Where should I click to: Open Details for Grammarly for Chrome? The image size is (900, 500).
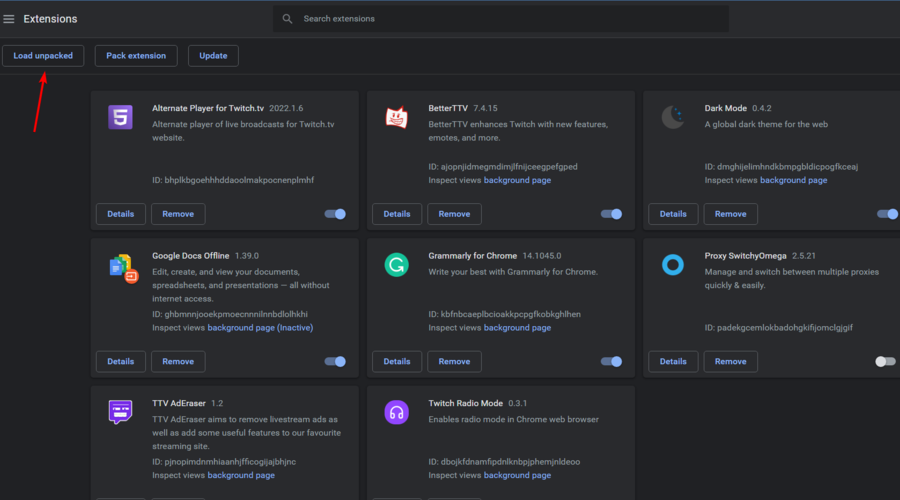(x=397, y=362)
